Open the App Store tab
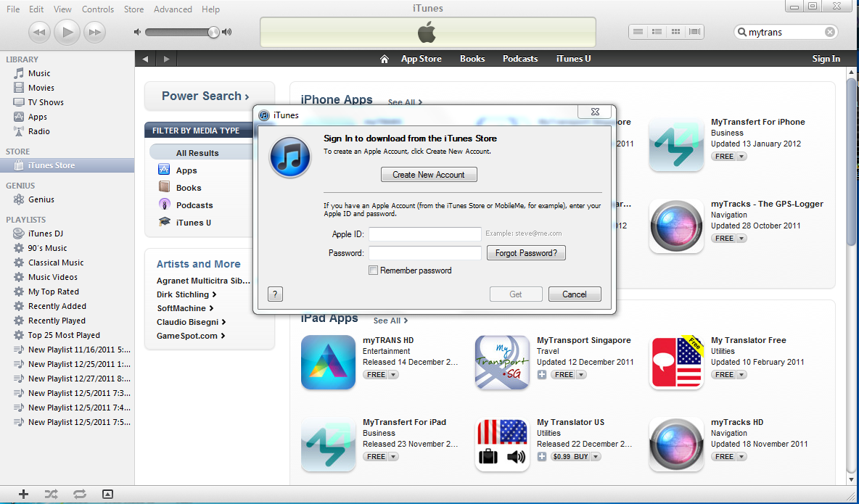Viewport: 859px width, 504px height. pyautogui.click(x=421, y=59)
